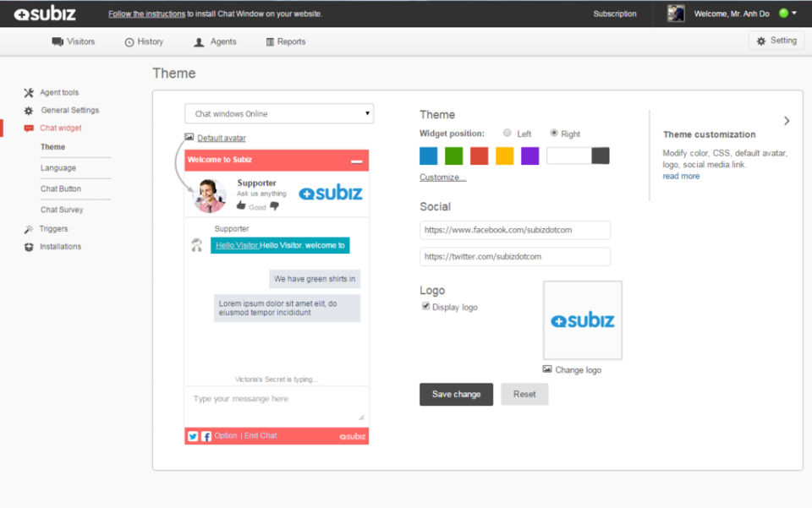
Task: Go to Subscription page
Action: pyautogui.click(x=615, y=14)
